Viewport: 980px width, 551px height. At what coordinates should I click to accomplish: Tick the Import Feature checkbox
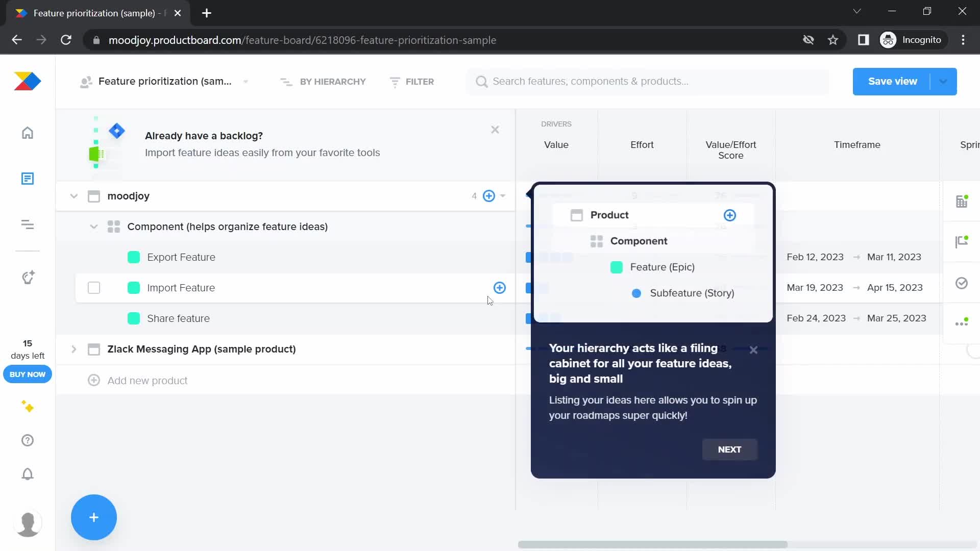[94, 288]
